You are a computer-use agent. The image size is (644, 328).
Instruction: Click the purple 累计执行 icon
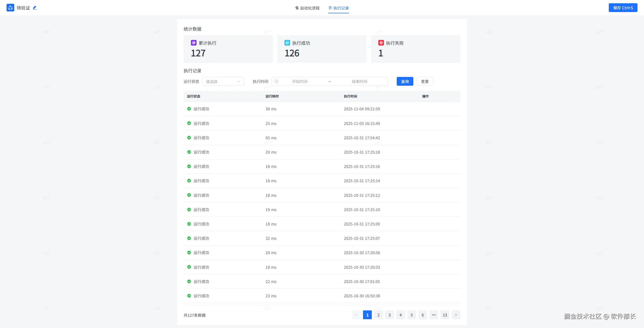193,43
